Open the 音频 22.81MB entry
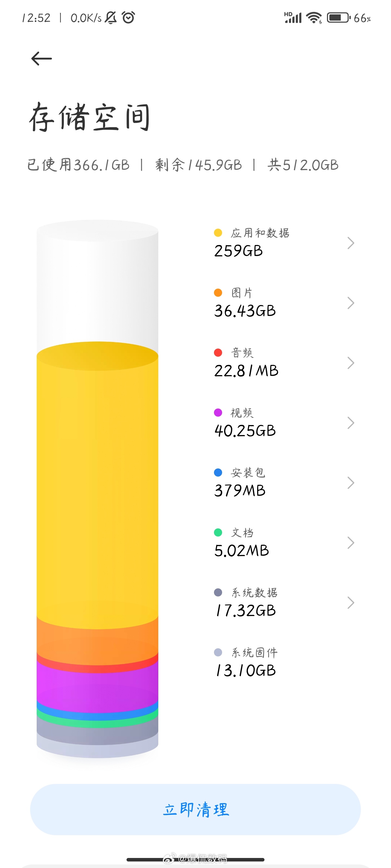 (x=284, y=363)
